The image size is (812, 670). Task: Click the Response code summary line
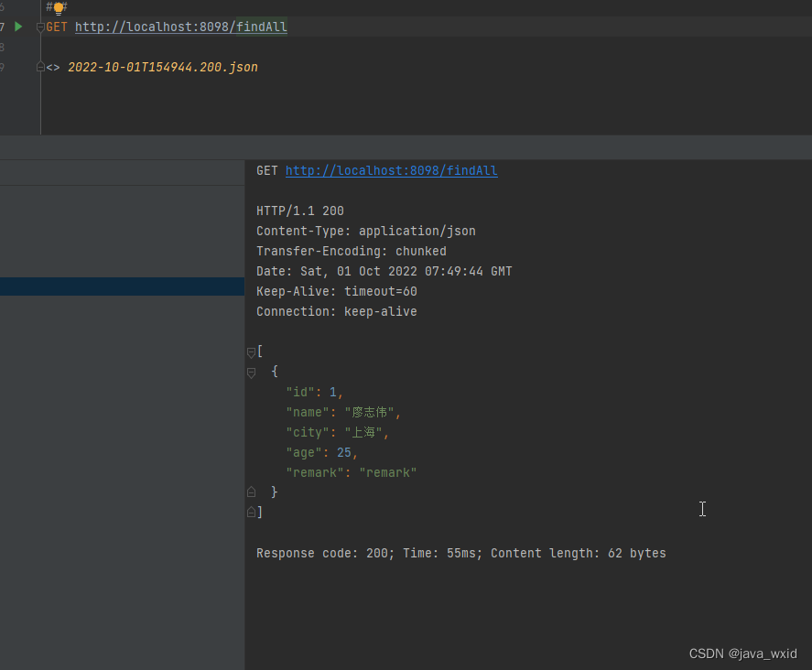click(x=460, y=553)
